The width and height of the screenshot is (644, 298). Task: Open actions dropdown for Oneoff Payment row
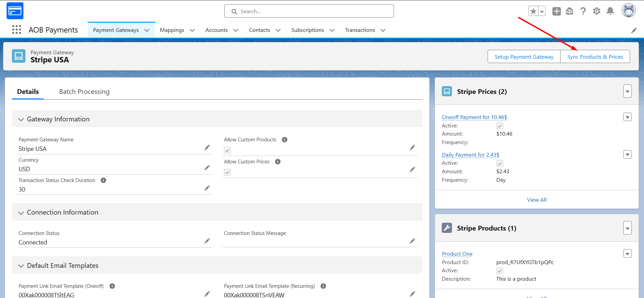(x=627, y=117)
